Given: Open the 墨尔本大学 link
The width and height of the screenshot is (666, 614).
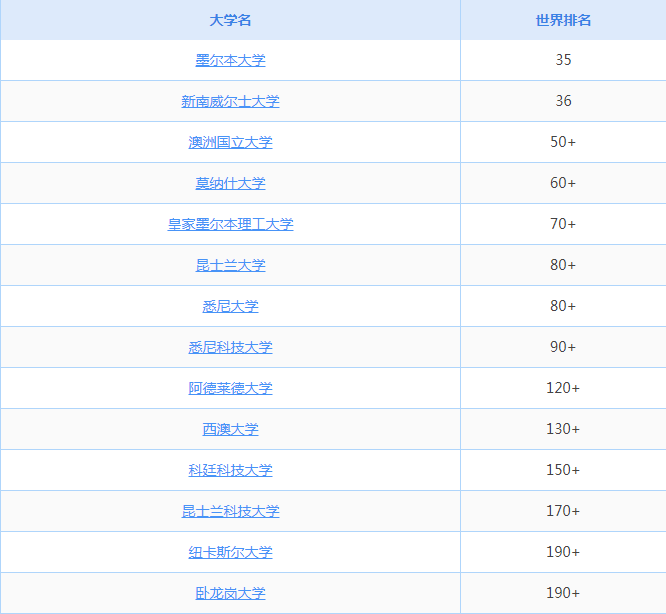Looking at the screenshot, I should tap(230, 60).
